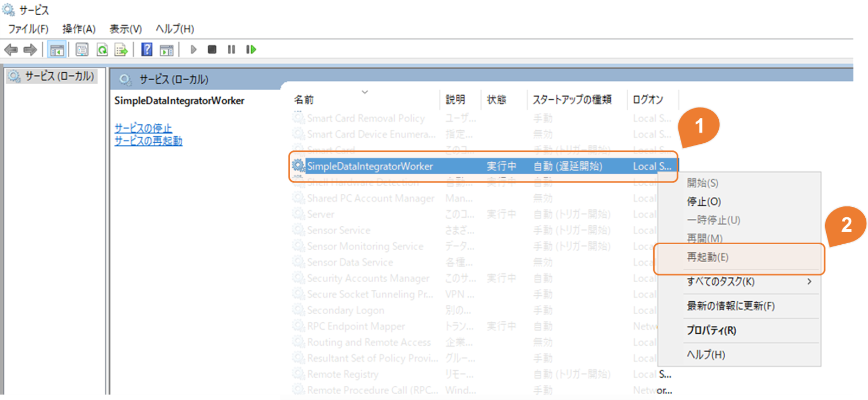Select the Secure Socket Tunneling Pr... row
Viewport: 868px width, 400px height.
tap(475, 294)
